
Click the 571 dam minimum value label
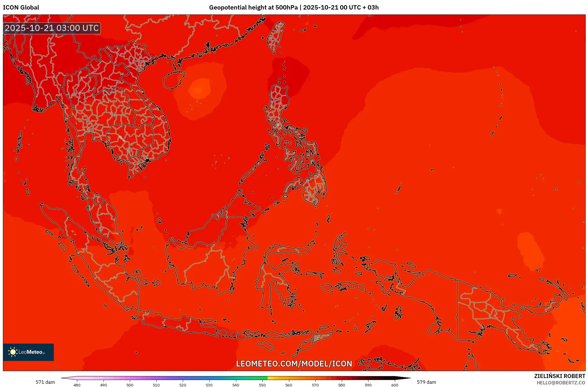(x=45, y=382)
